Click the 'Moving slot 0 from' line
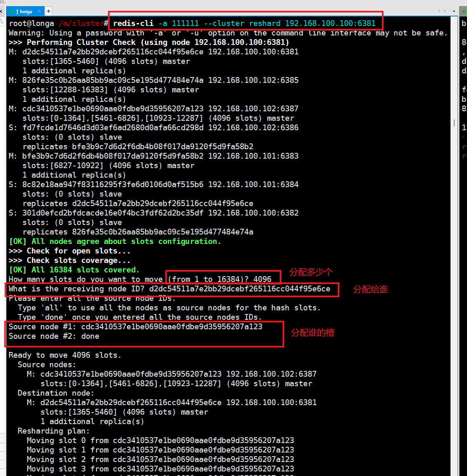Screen dimensions: 467x476 [x=160, y=440]
